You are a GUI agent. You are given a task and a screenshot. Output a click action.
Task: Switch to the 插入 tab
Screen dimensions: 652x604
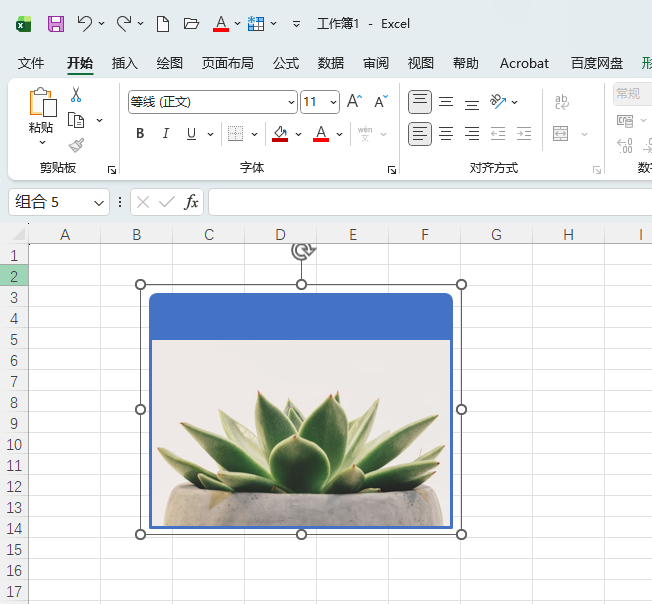point(125,63)
